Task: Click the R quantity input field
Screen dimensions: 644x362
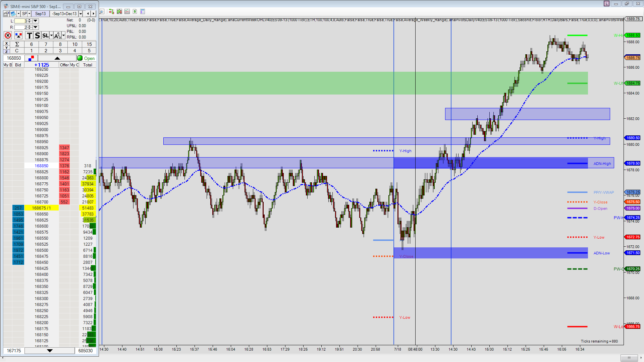Action: (x=20, y=27)
